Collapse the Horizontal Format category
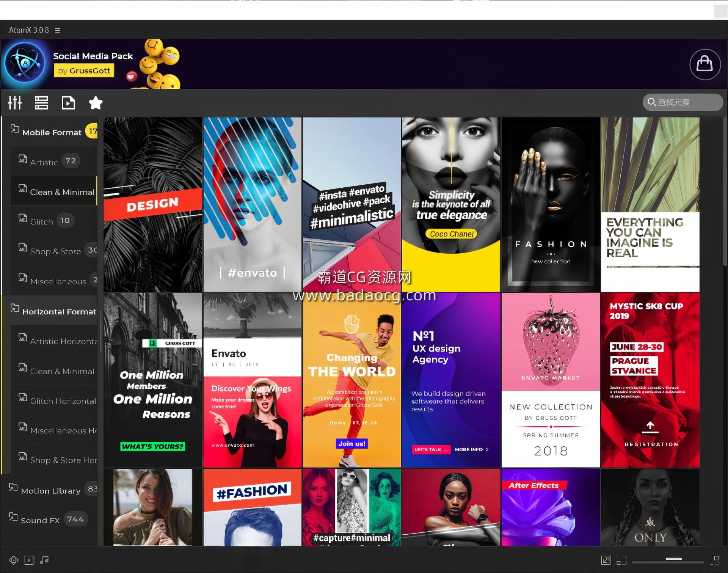 [50, 311]
